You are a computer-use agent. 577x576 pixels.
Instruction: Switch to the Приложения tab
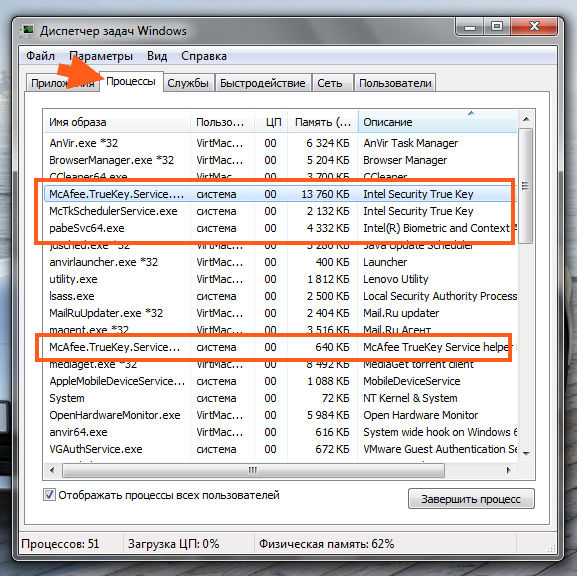click(63, 83)
